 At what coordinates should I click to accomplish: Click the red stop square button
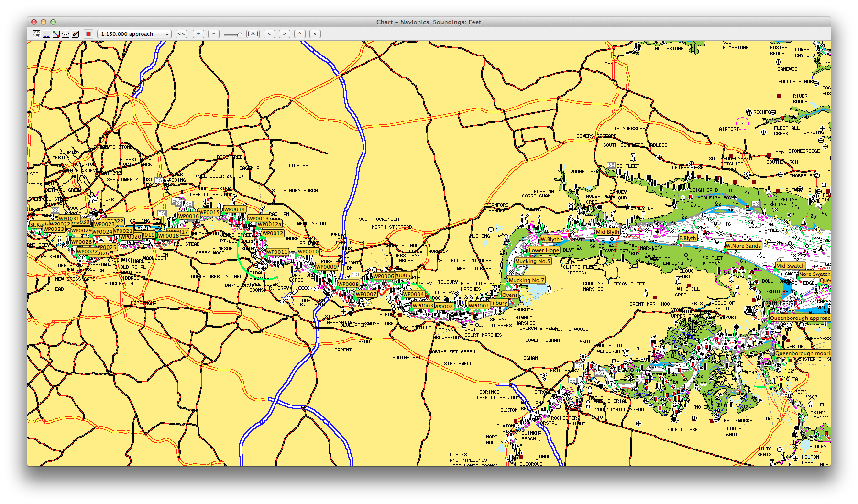click(88, 34)
